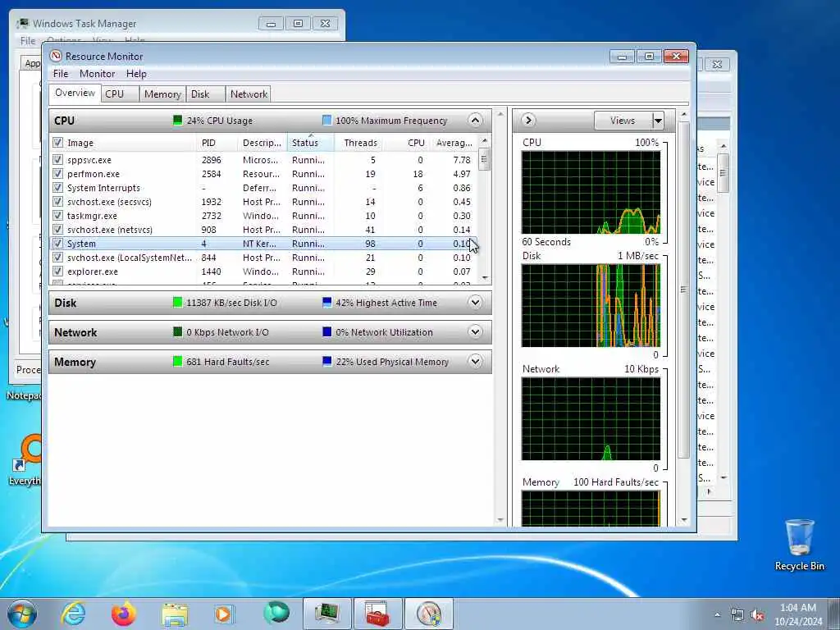Click scroll-down arrow of CPU process list

(484, 277)
